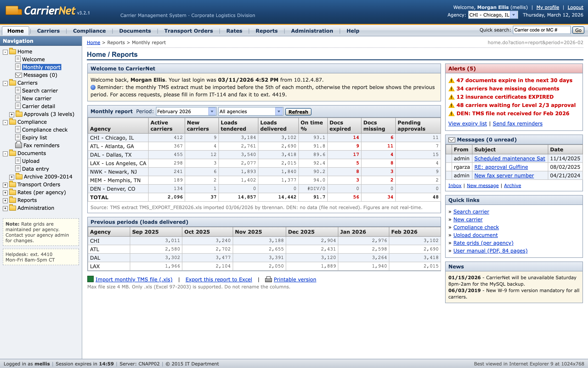
Task: Click the warning icon for 12 insurance certificates EXPIRED
Action: pos(451,97)
